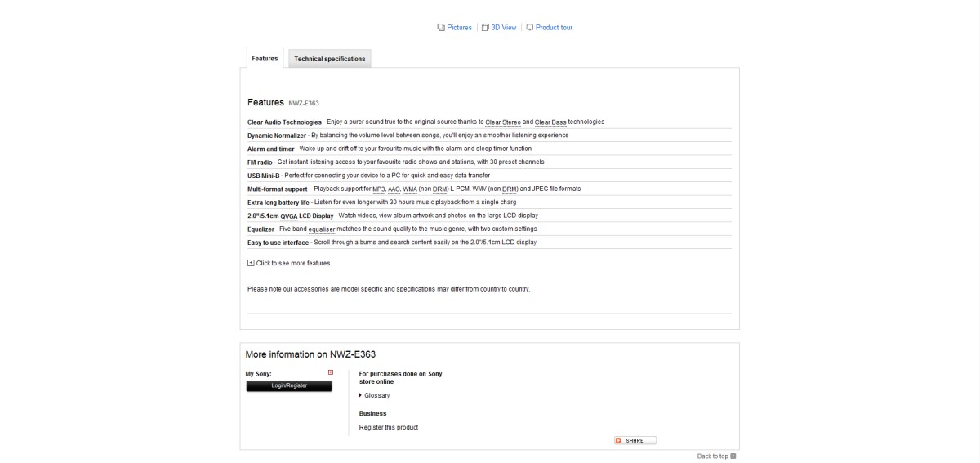Screen dimensions: 980x463
Task: Click the Dynamic Normalizer feature text
Action: (277, 135)
